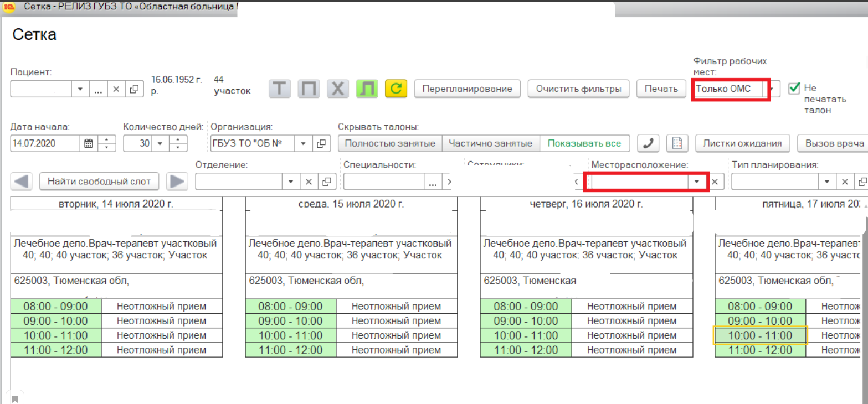Click the gray П icon button

(309, 89)
